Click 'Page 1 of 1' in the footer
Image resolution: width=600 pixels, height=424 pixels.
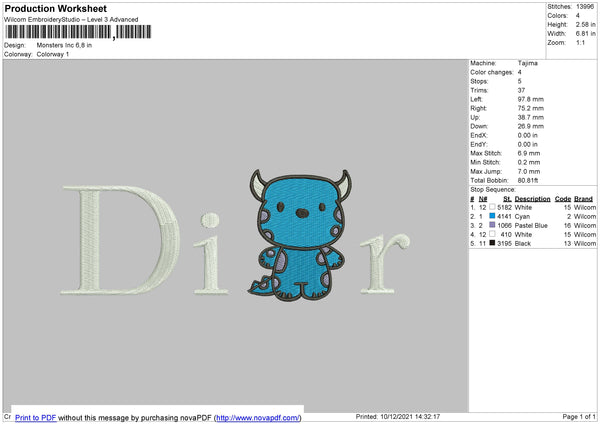click(x=579, y=417)
